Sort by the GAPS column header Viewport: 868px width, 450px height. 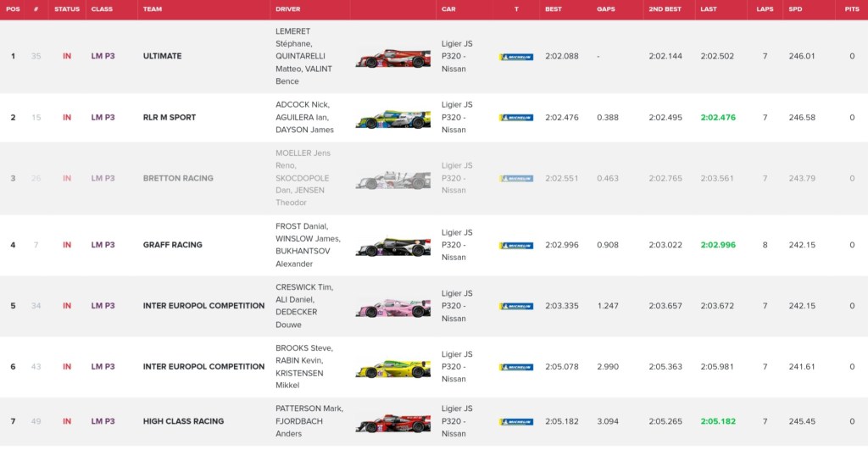[x=605, y=9]
